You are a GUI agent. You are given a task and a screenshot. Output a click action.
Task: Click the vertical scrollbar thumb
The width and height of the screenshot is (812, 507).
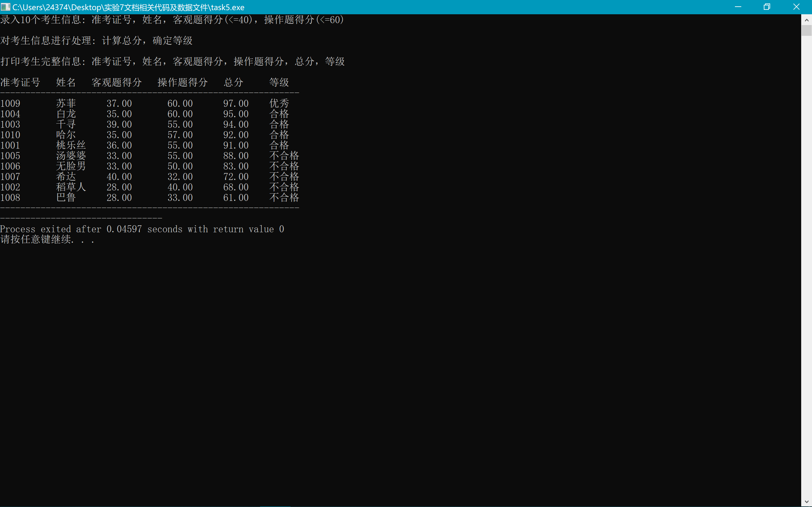coord(806,30)
